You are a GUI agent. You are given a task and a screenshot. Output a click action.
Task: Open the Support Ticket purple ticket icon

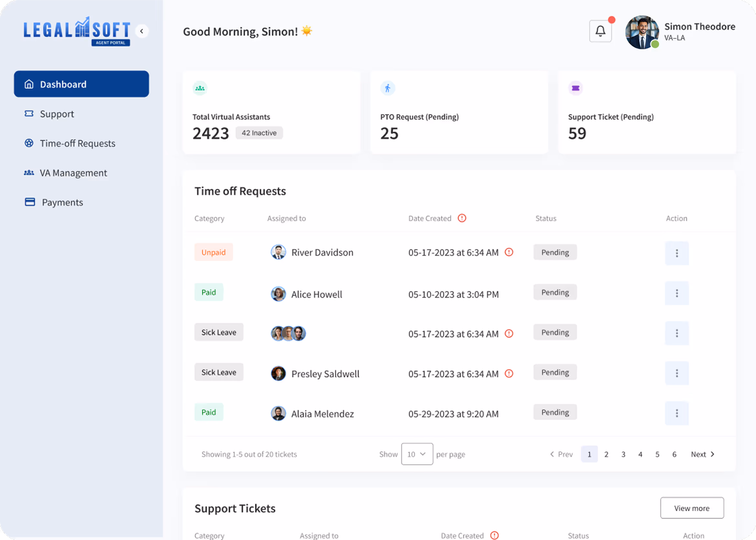pyautogui.click(x=576, y=88)
